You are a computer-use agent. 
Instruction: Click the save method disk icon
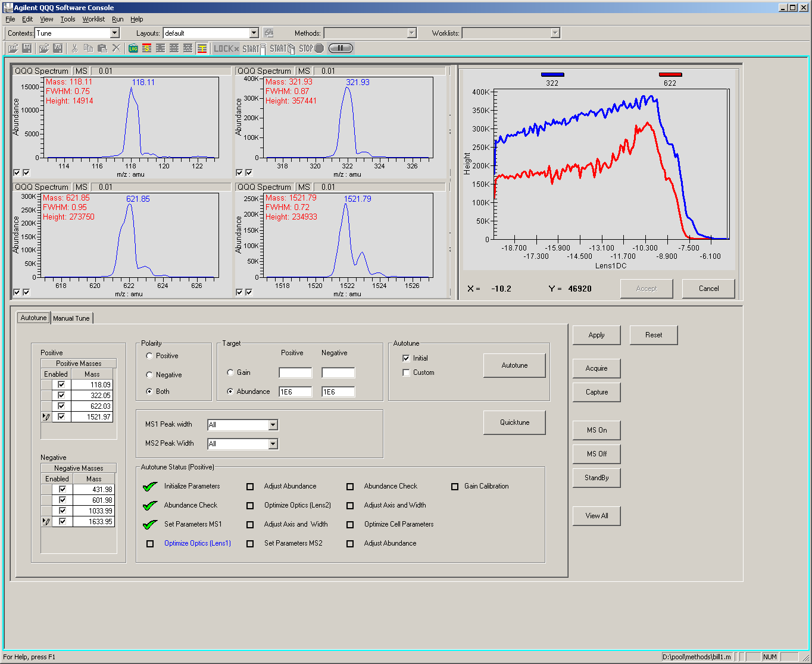27,48
